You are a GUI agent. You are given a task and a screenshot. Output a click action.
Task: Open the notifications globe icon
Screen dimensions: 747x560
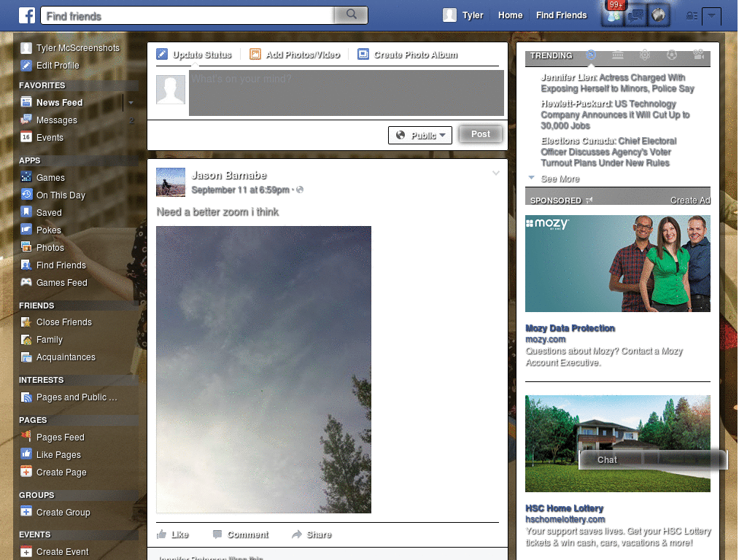coord(659,16)
